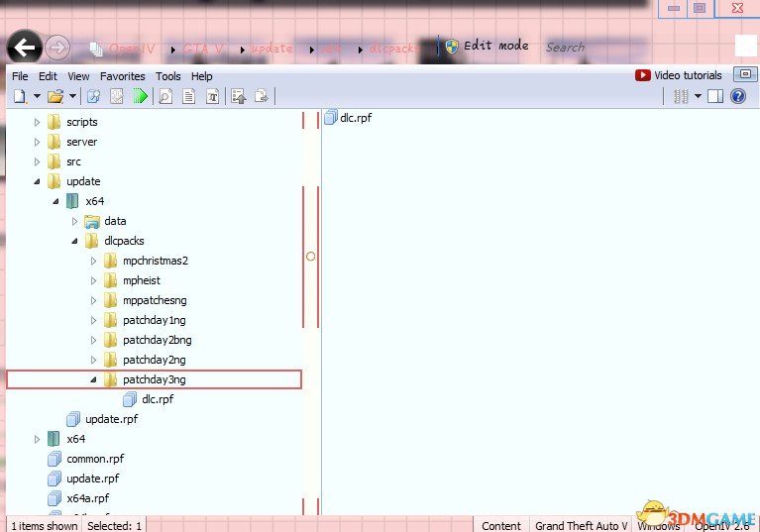Click the document magnifier preview icon
The height and width of the screenshot is (532, 760).
[x=165, y=96]
